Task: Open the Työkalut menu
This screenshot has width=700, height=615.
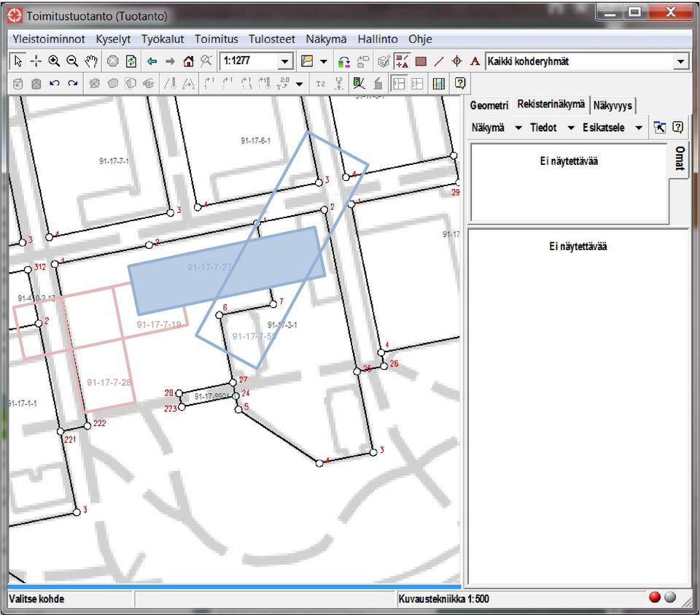Action: click(x=163, y=39)
